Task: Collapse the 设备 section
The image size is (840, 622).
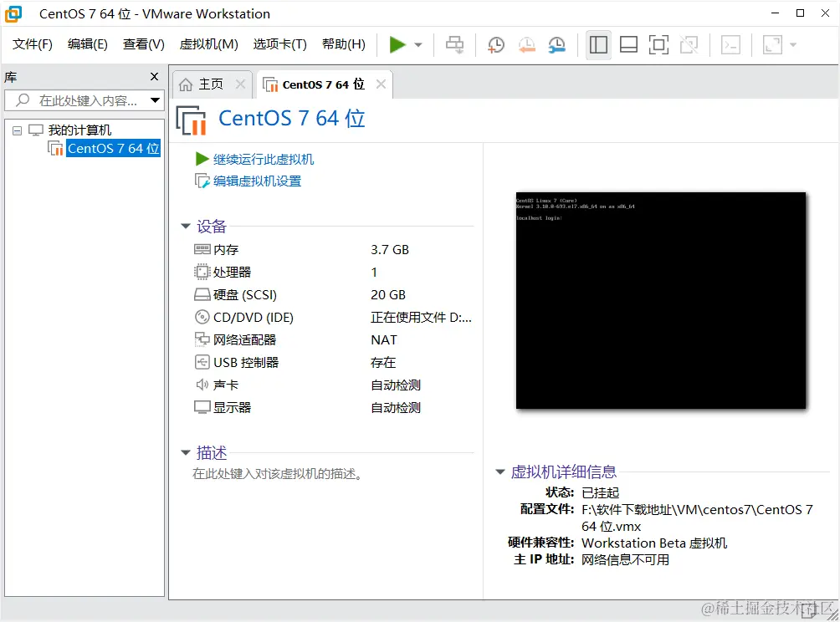Action: tap(186, 226)
